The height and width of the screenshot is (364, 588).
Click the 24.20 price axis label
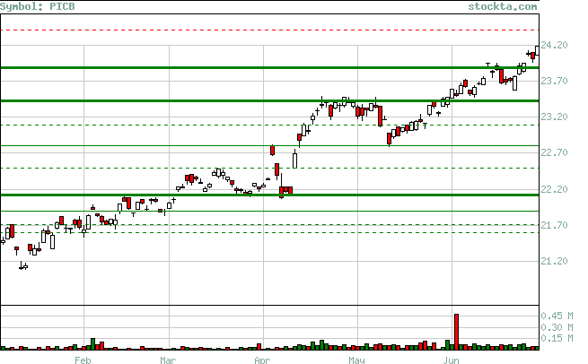click(x=554, y=45)
